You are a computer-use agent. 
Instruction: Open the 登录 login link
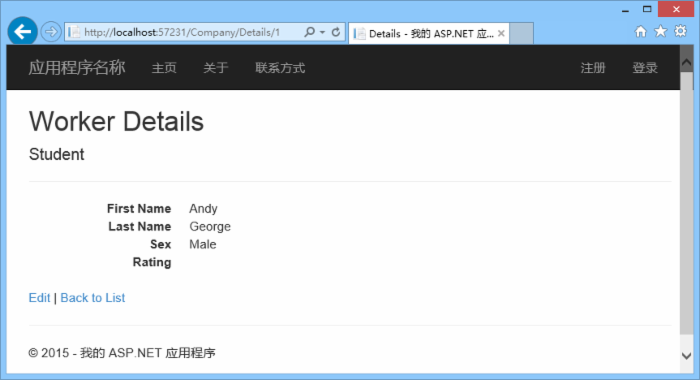pyautogui.click(x=645, y=68)
